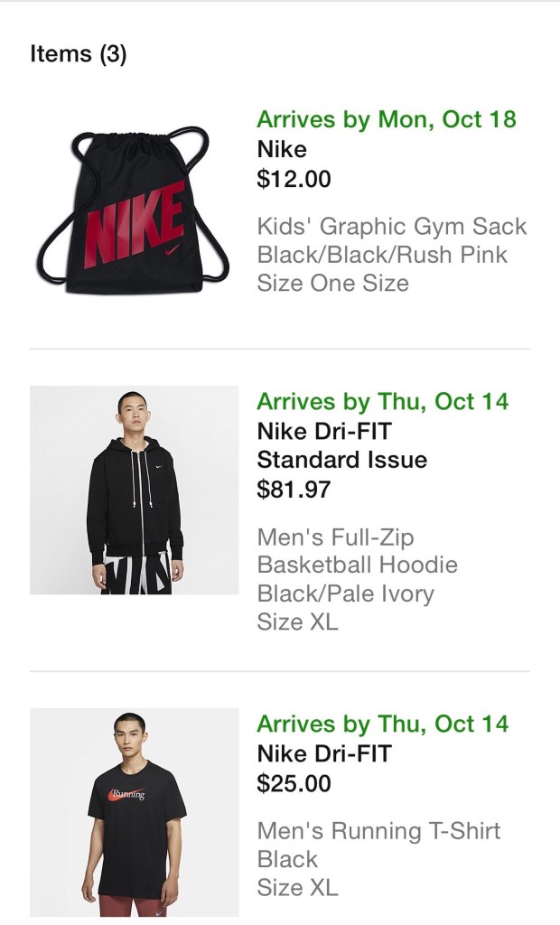Screen dimensions: 560x925
Task: Tap the Size One Size label
Action: point(332,284)
